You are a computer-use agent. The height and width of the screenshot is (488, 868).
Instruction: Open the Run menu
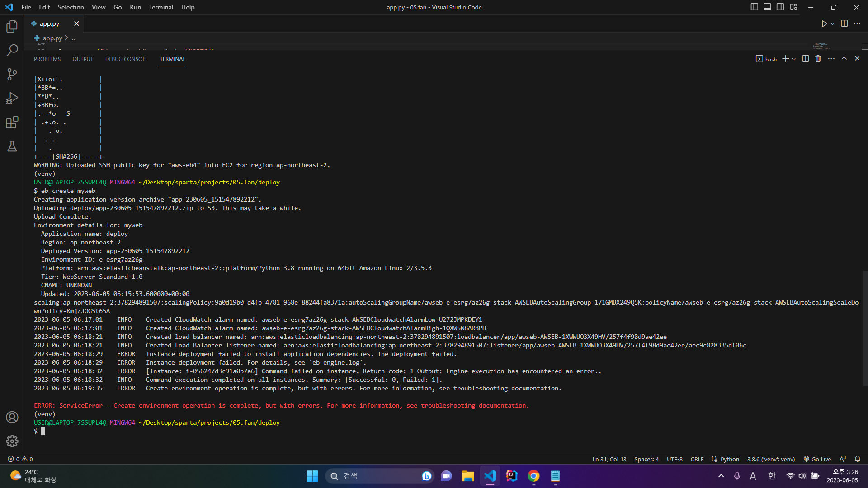coord(135,7)
